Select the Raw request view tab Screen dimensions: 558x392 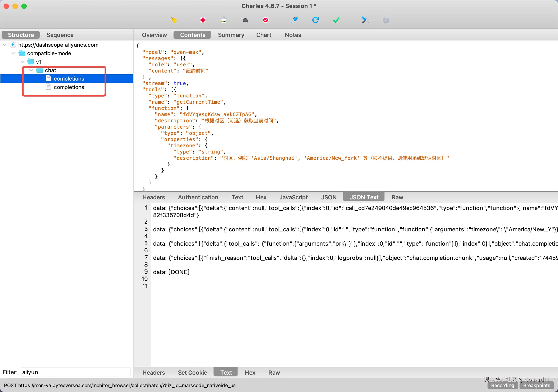point(397,197)
